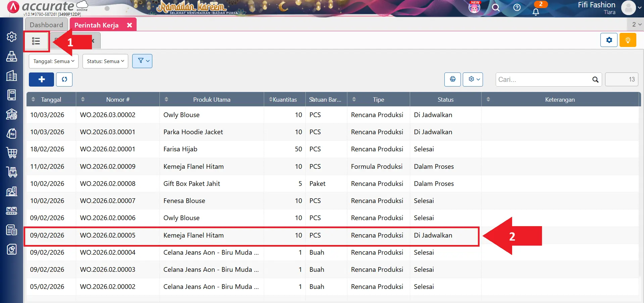Open work order WO.2026.02.00005 row
The width and height of the screenshot is (644, 303).
coord(107,236)
